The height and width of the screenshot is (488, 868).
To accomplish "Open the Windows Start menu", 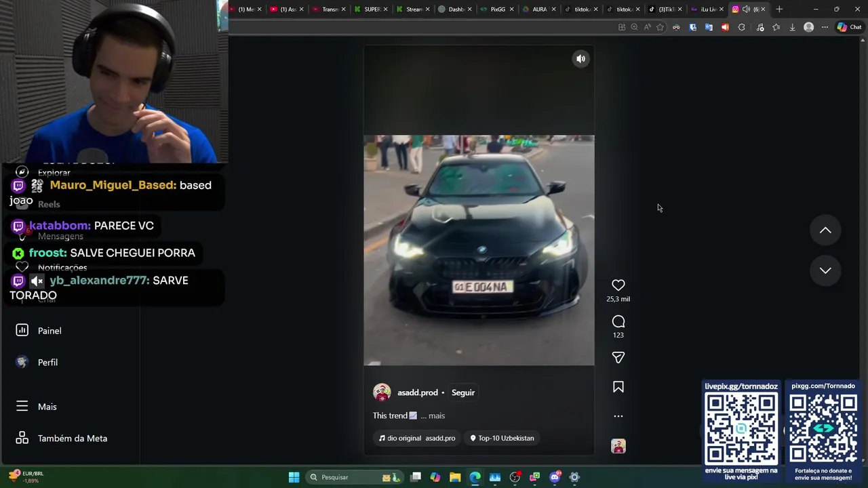I will pos(294,477).
